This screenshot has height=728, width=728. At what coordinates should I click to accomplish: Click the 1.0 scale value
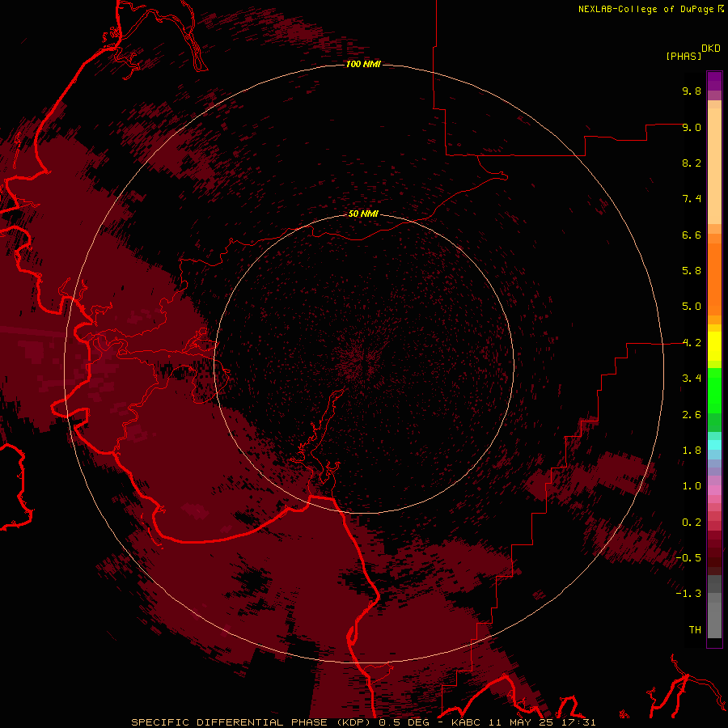point(692,486)
